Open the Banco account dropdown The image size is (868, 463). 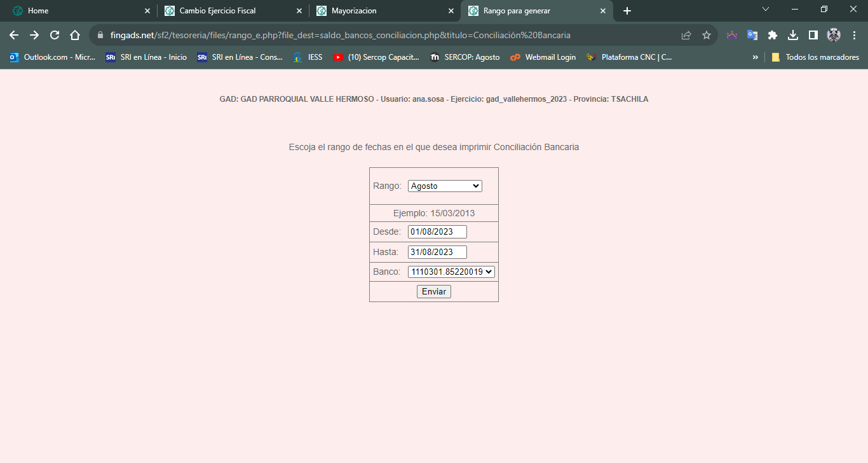[x=451, y=272]
